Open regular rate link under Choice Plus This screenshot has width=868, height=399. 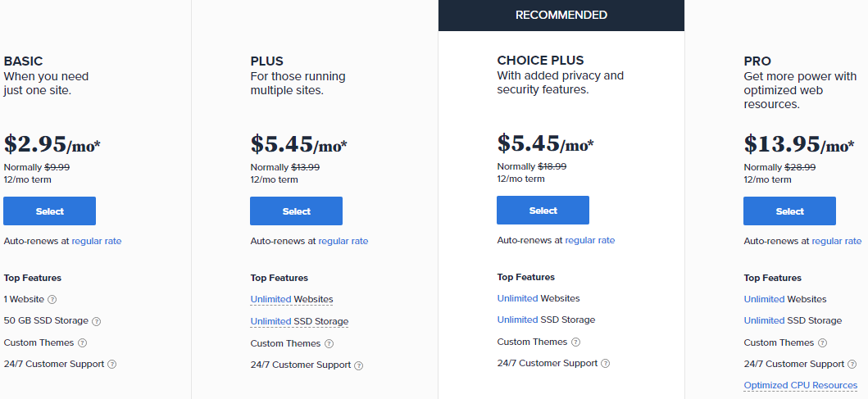pos(590,240)
